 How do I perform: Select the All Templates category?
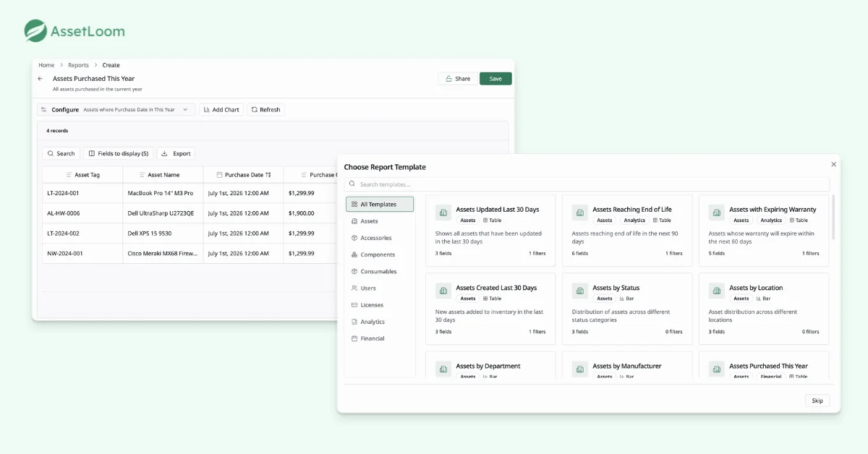(x=380, y=205)
